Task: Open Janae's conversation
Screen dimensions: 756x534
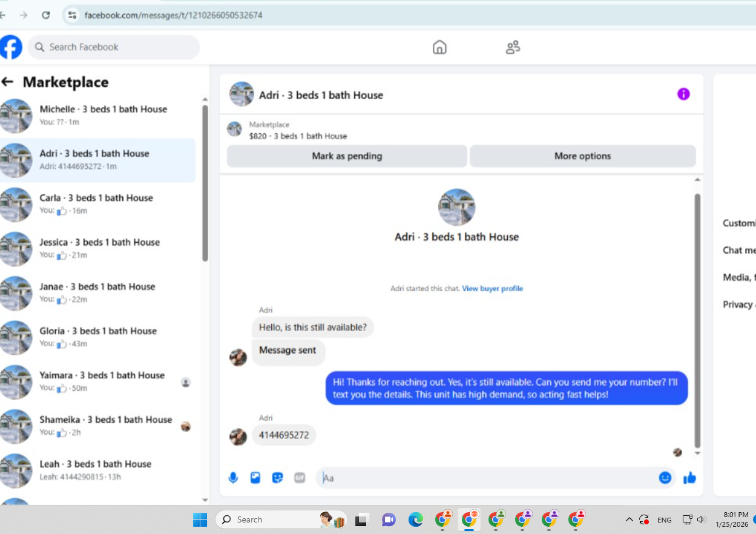Action: [x=97, y=293]
